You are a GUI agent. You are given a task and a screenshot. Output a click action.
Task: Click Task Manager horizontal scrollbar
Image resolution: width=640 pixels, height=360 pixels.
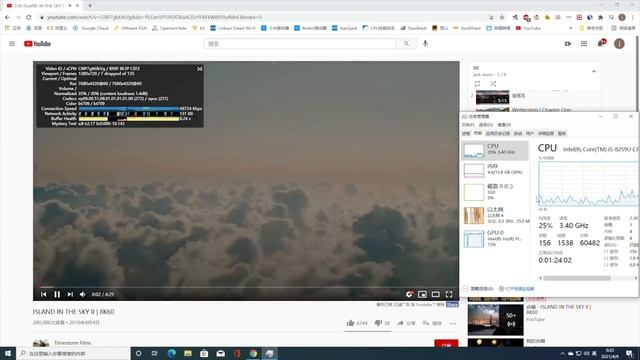[x=577, y=278]
